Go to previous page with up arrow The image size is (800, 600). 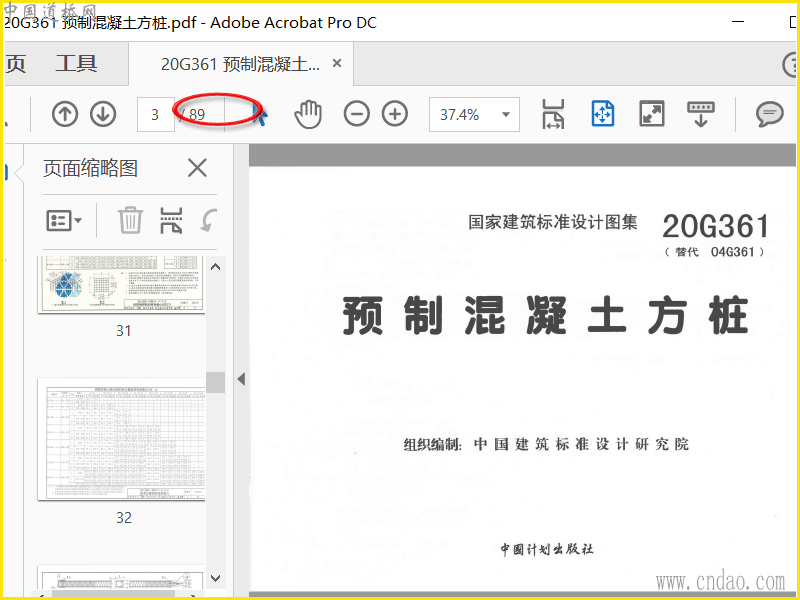[x=65, y=114]
